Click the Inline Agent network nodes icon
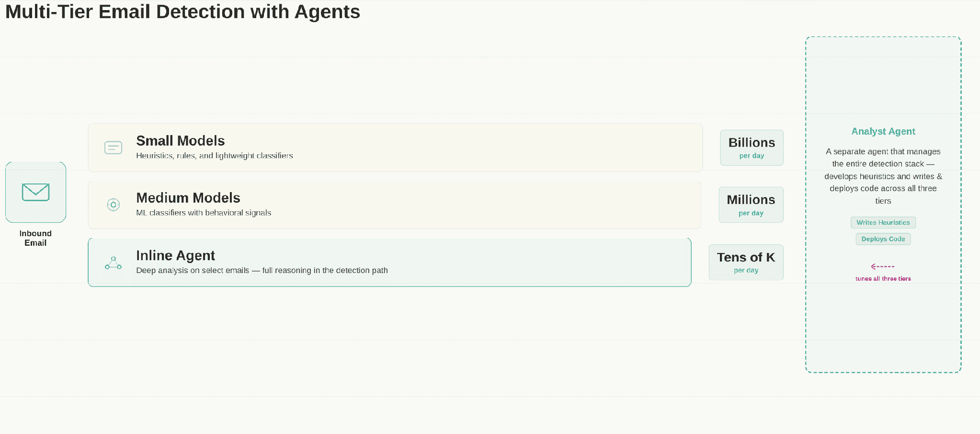The width and height of the screenshot is (980, 434). (x=113, y=263)
